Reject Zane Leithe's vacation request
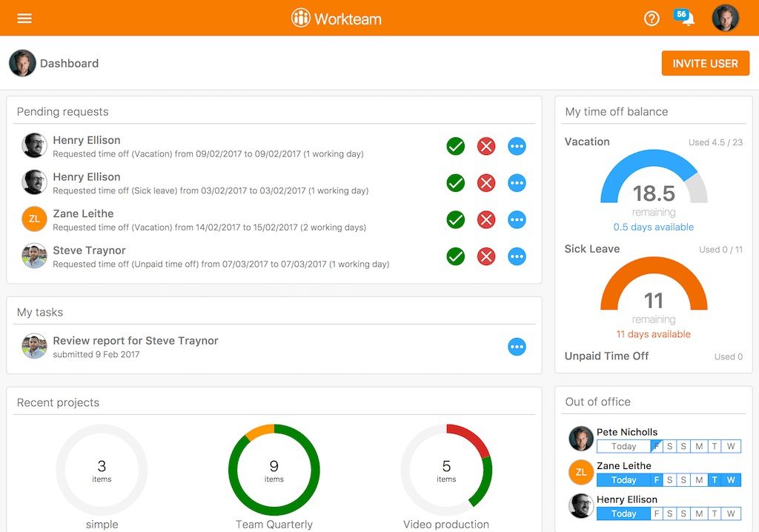This screenshot has width=759, height=532. click(486, 220)
